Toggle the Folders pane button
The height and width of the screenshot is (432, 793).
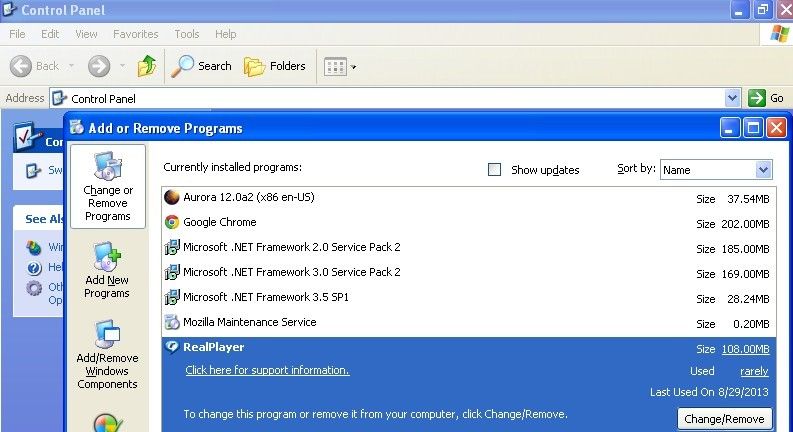(x=275, y=66)
